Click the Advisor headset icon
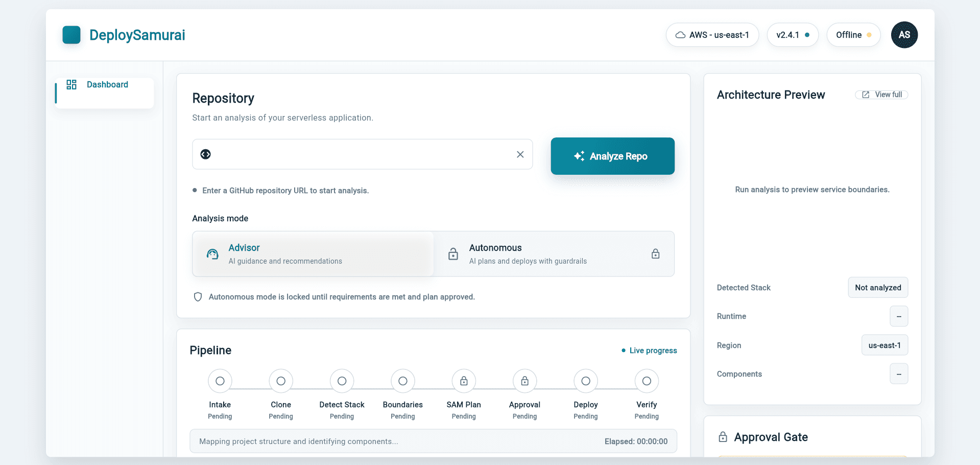The image size is (980, 465). coord(212,254)
